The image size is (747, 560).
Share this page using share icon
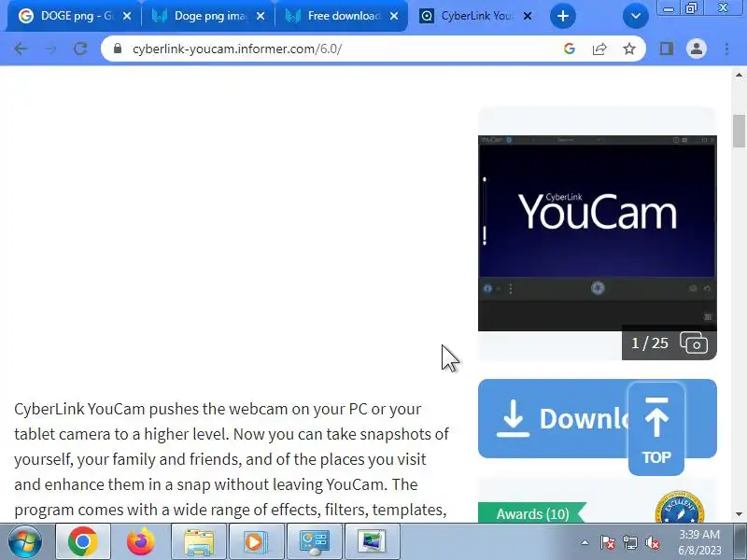599,49
